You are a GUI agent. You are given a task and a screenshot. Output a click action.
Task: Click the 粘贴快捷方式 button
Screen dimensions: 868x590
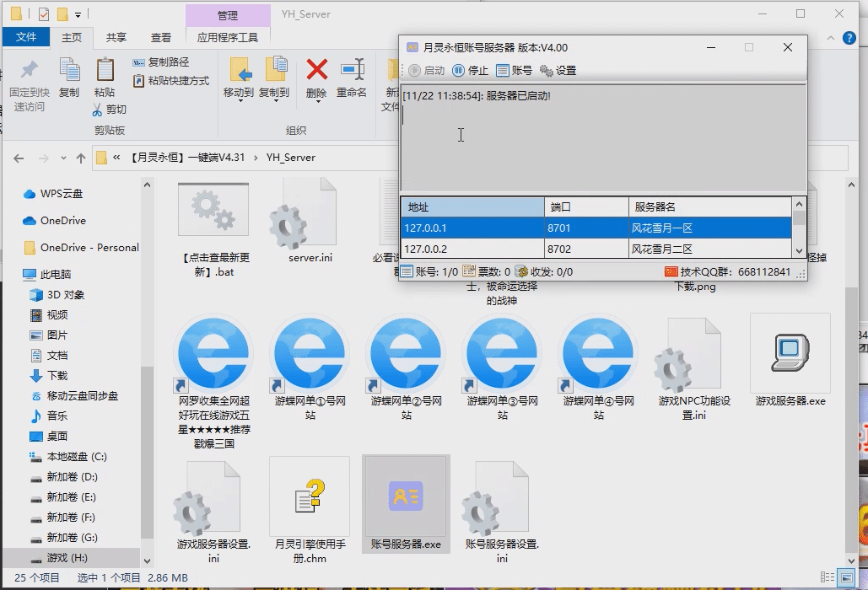click(x=171, y=81)
